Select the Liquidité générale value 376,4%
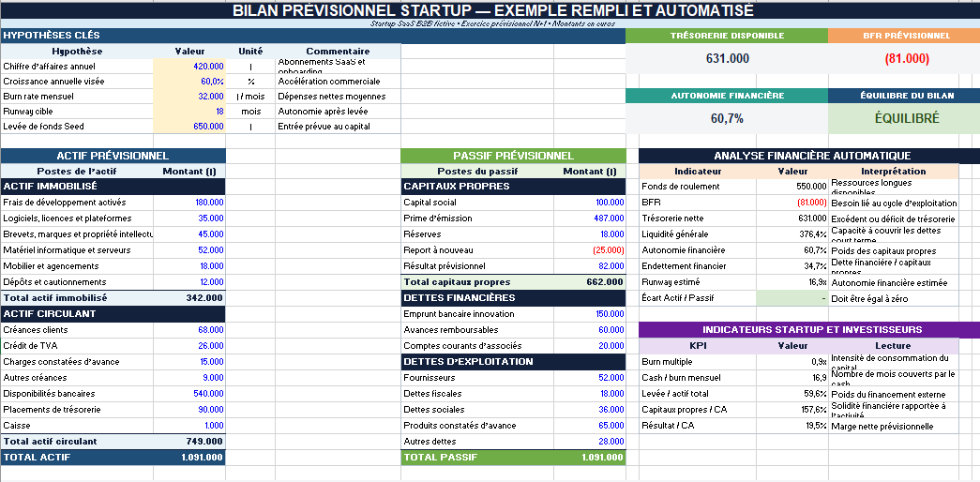The image size is (980, 482). click(x=792, y=234)
